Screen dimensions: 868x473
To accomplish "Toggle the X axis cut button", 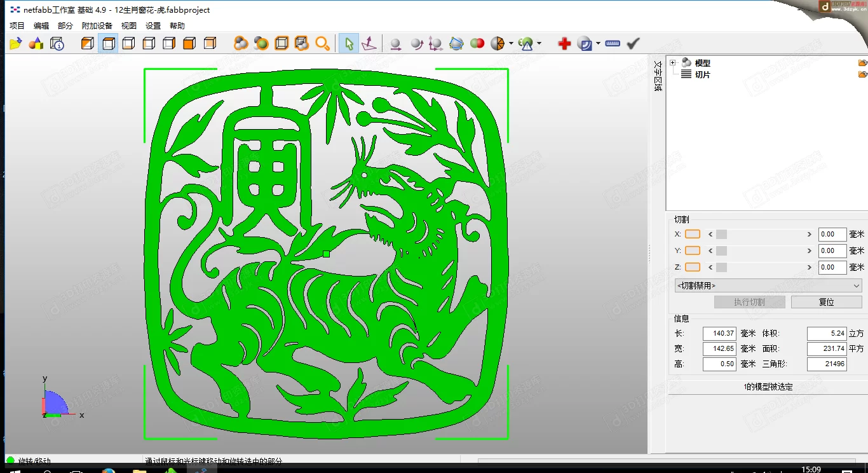I will click(693, 234).
